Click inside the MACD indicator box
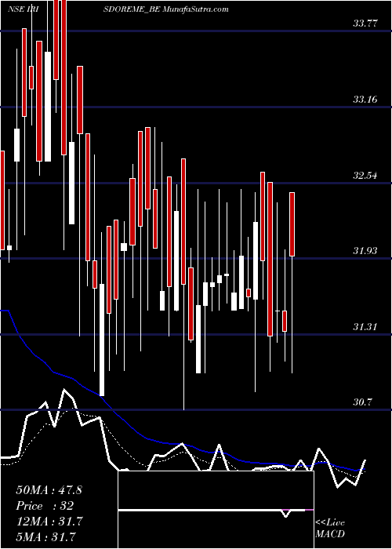 pyautogui.click(x=216, y=510)
